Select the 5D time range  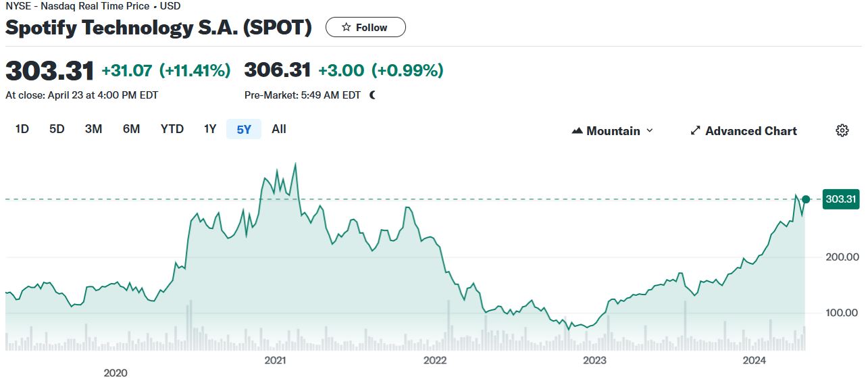(57, 129)
